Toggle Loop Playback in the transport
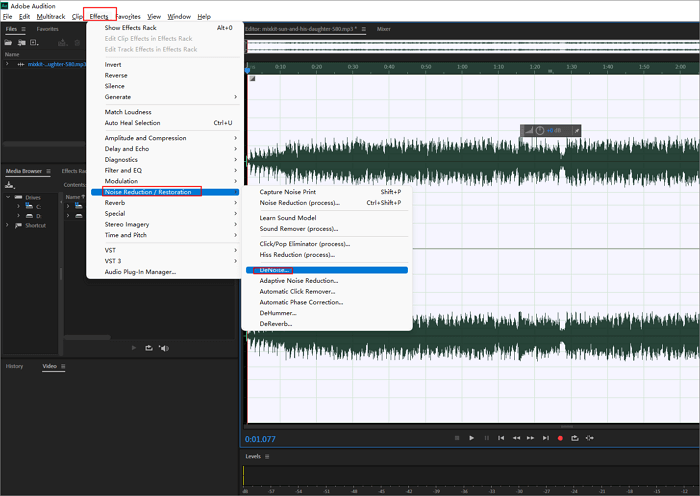700x496 pixels. tap(575, 438)
